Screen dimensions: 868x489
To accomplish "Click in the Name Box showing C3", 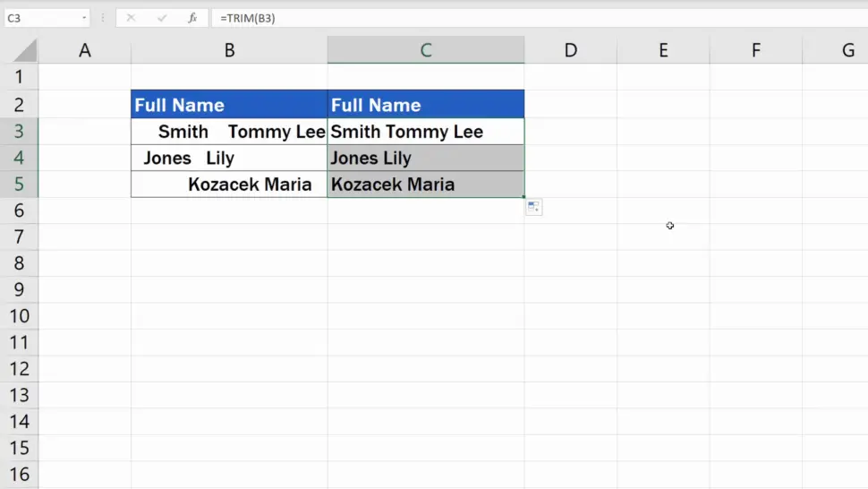I will coord(40,18).
